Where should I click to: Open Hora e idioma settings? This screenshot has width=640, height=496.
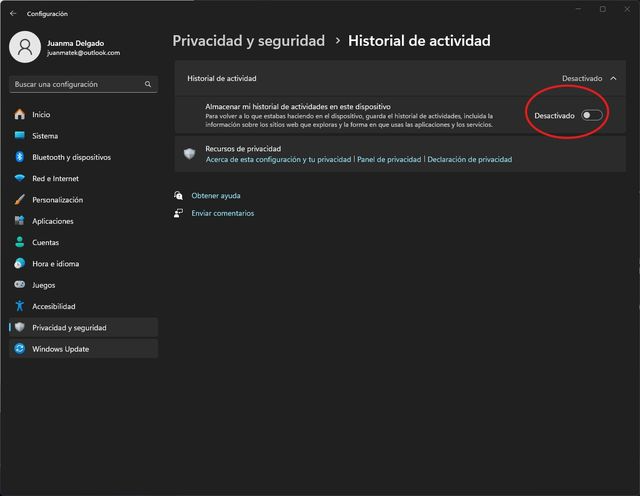[x=55, y=264]
